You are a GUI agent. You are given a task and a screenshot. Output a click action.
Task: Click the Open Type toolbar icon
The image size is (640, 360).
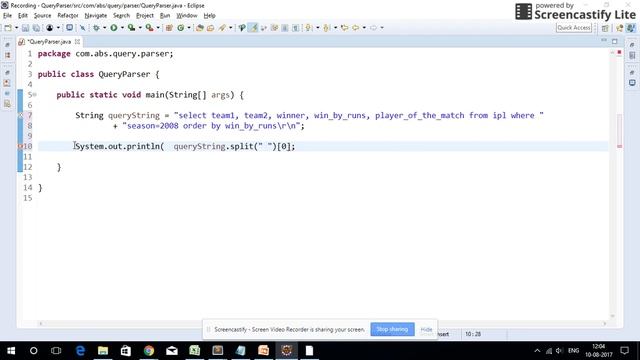[200, 28]
